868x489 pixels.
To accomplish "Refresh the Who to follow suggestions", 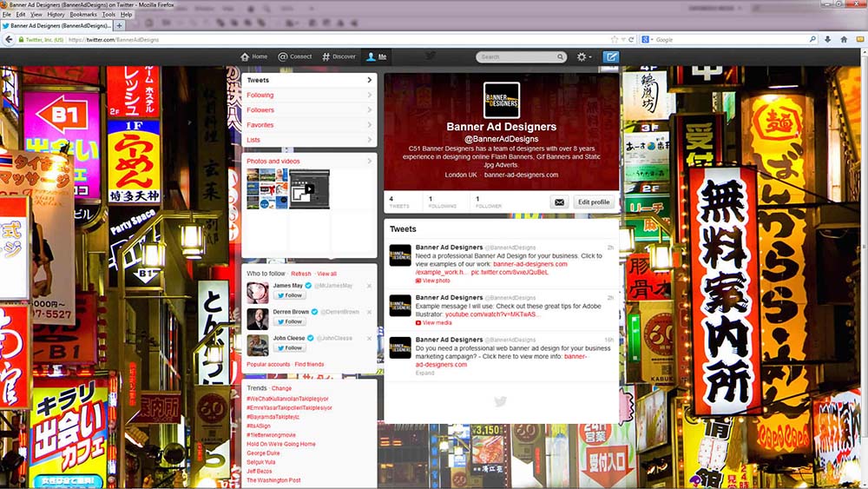I will pos(301,274).
